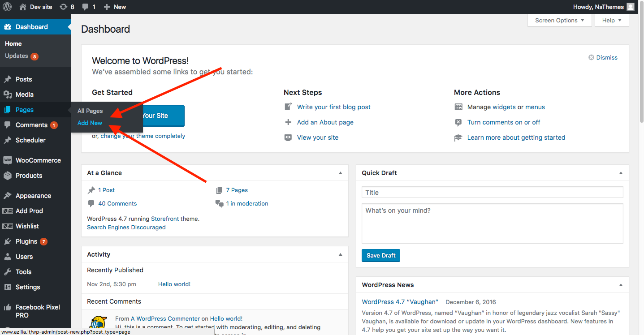This screenshot has height=335, width=644.
Task: Click widgets icon beside Manage widgets
Action: [x=458, y=107]
